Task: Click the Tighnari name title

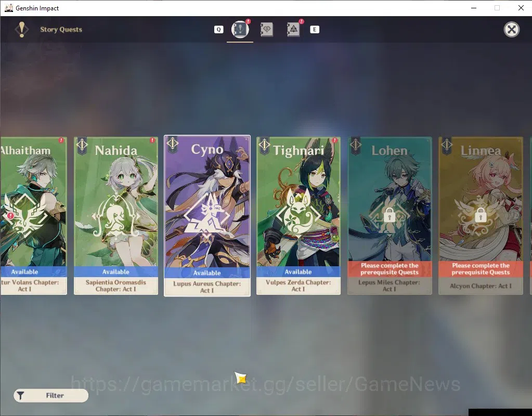Action: pos(298,150)
